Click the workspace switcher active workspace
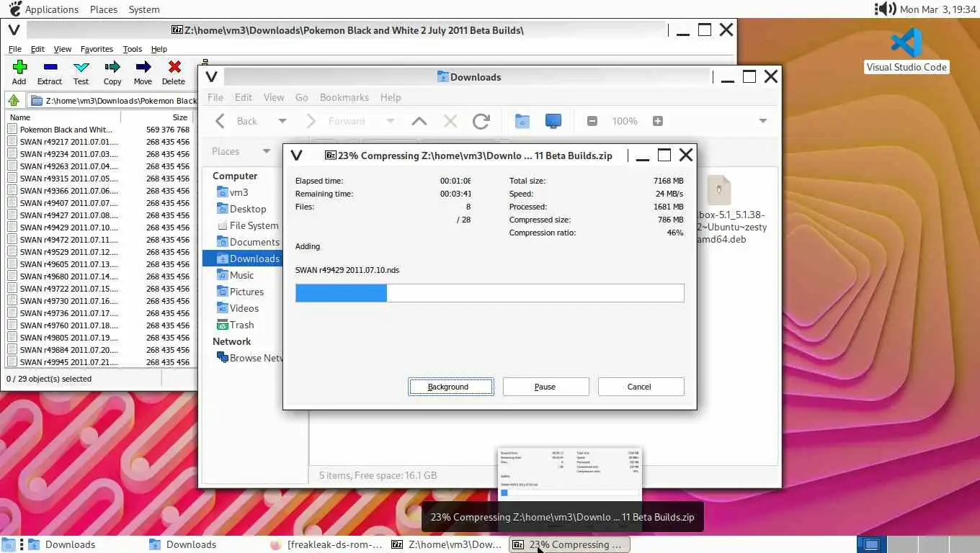 click(871, 544)
